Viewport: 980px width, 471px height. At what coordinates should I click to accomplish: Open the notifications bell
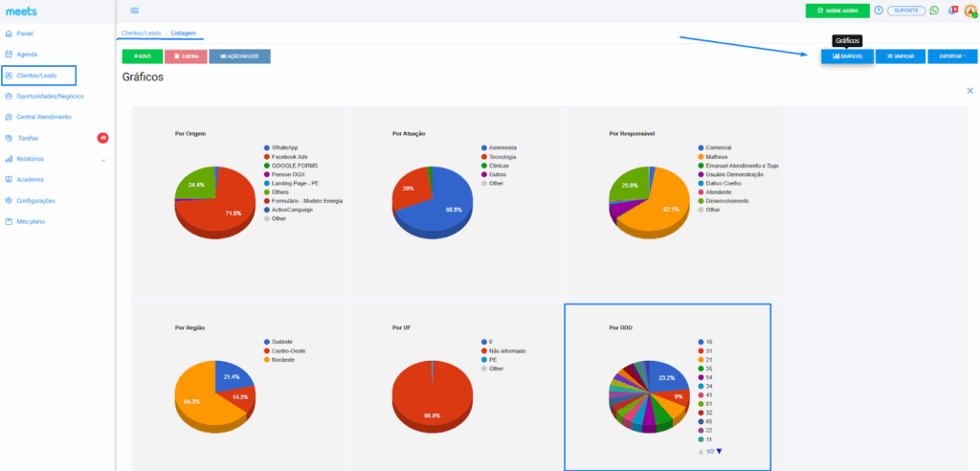(x=951, y=11)
